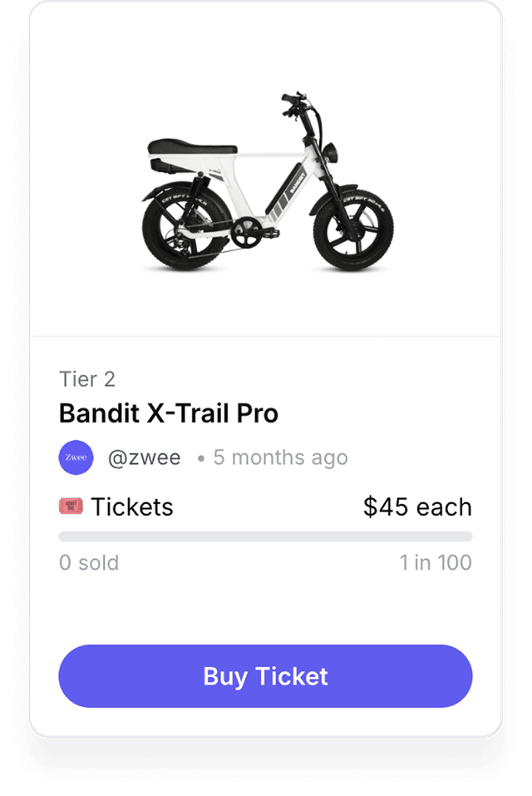Purchase a ticket for the Bandit X-Trail Pro
Screen dimensions: 532x796
click(x=264, y=676)
